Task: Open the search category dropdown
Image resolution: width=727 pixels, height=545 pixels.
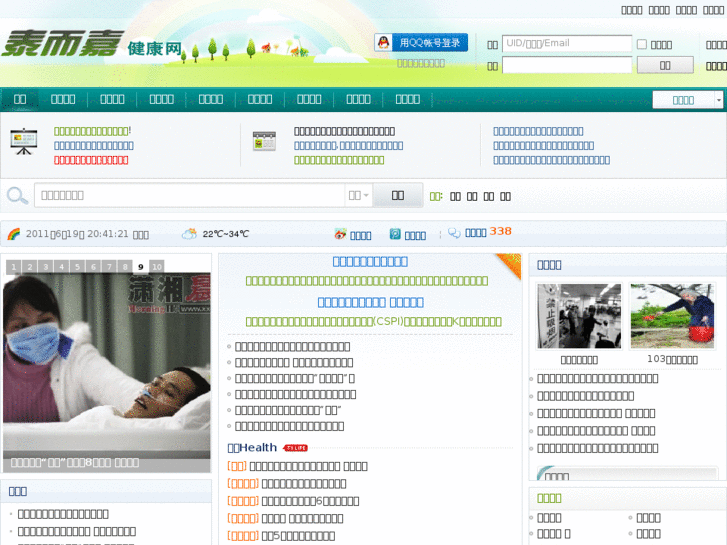Action: click(x=358, y=195)
